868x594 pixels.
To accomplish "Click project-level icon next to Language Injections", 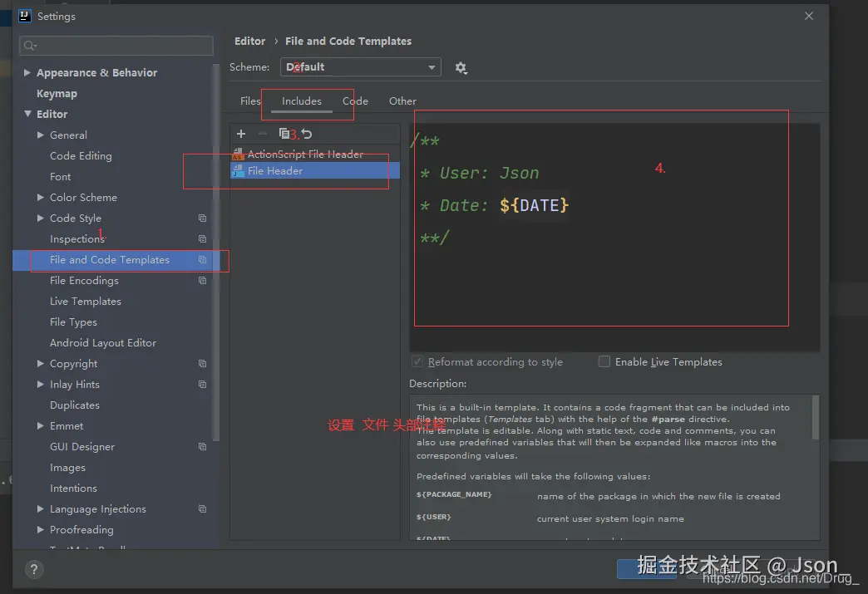I will [x=203, y=508].
